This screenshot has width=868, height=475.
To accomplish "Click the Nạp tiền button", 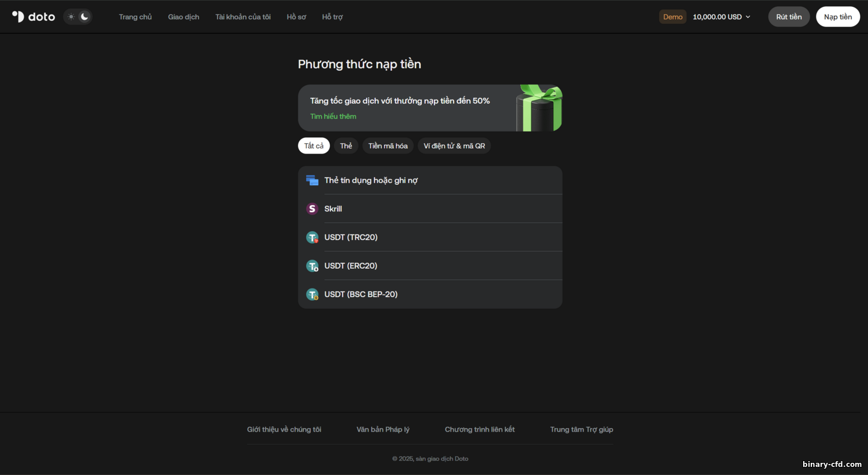I will [837, 17].
